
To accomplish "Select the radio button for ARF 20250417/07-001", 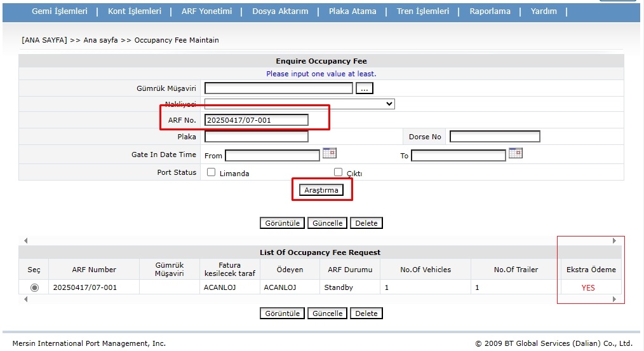I will 34,287.
